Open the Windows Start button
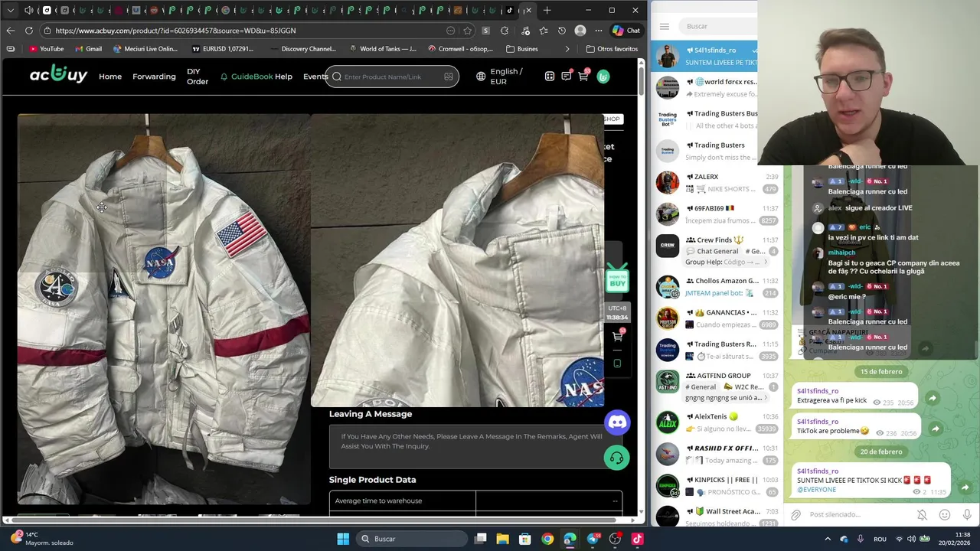The width and height of the screenshot is (980, 551). [343, 539]
